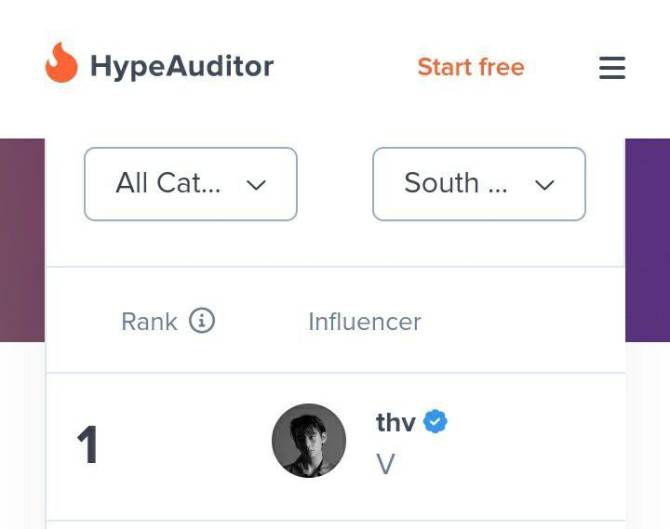The image size is (670, 529).
Task: Click thv's circular profile photo
Action: tap(309, 441)
